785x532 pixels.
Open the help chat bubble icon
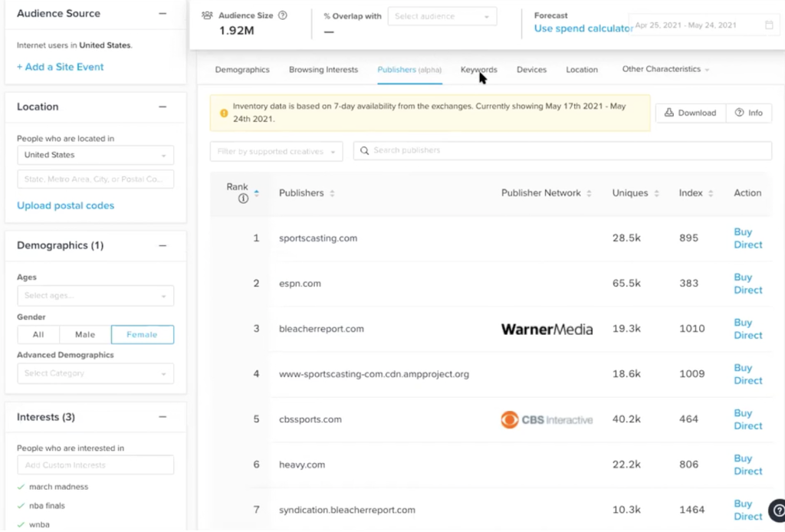(x=777, y=511)
